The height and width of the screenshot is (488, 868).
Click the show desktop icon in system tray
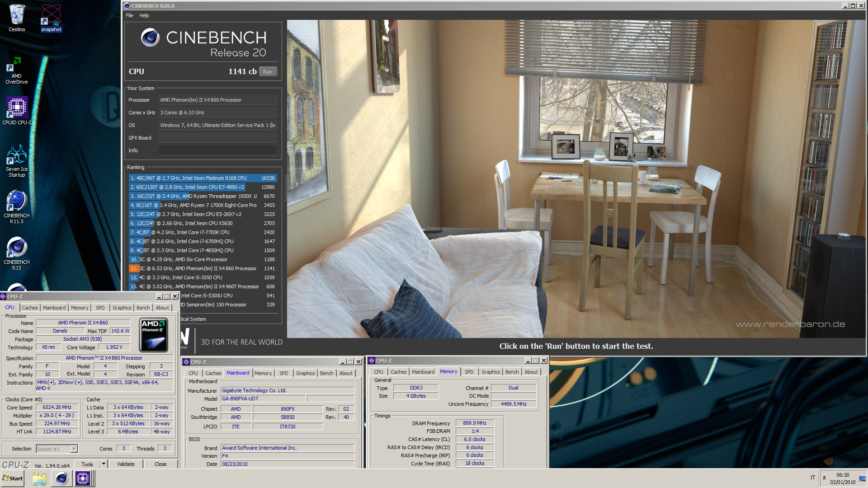[x=863, y=479]
